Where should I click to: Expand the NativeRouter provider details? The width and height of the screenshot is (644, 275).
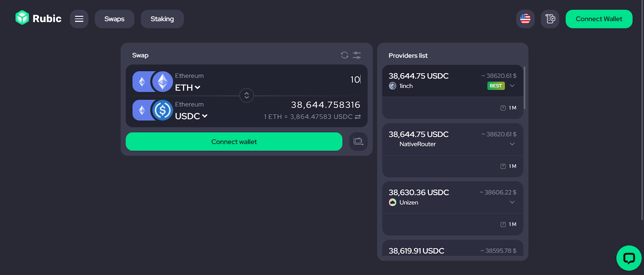click(x=512, y=144)
